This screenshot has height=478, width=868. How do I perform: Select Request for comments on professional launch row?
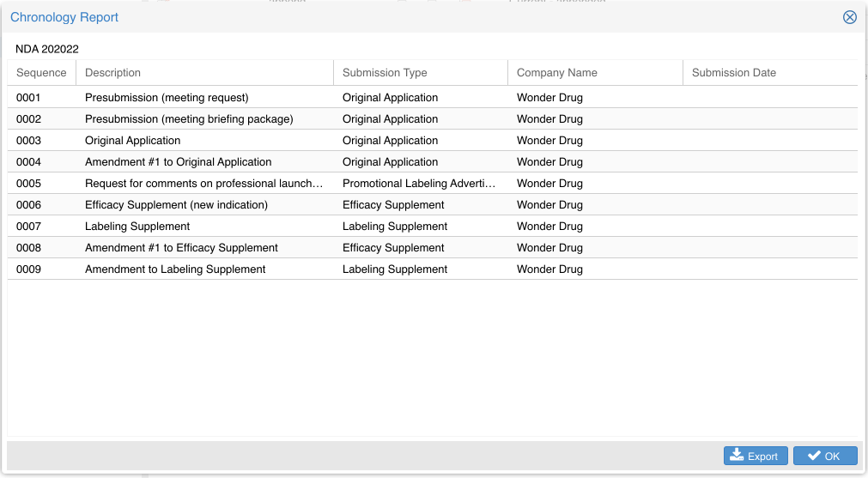(x=203, y=184)
